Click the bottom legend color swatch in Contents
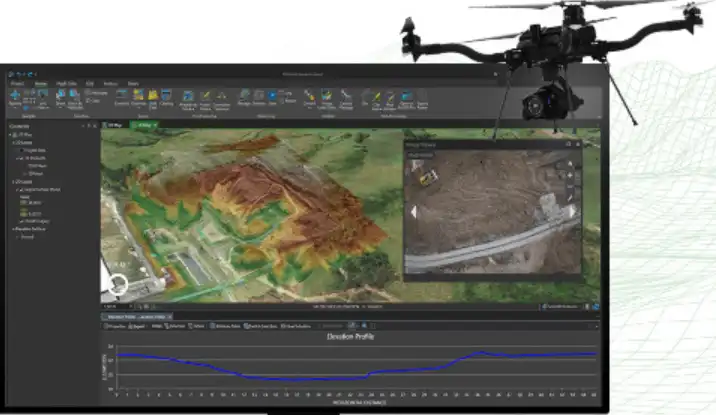The width and height of the screenshot is (716, 415). (23, 213)
